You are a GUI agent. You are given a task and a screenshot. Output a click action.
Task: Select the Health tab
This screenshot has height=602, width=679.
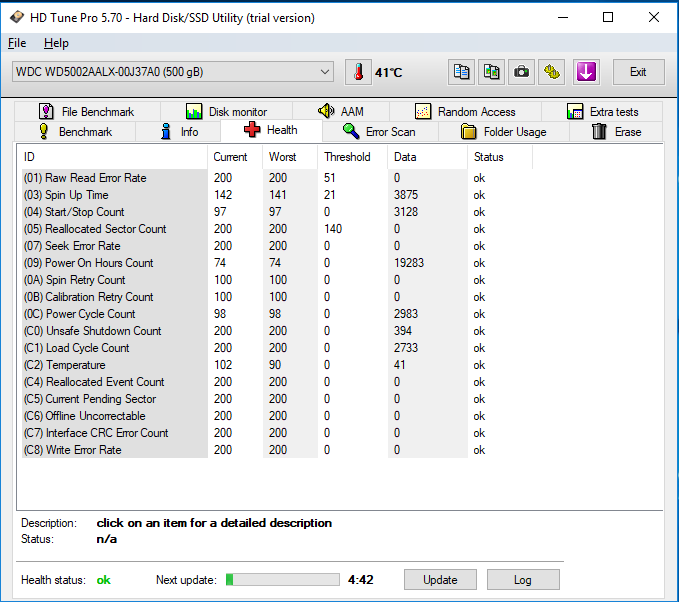271,130
